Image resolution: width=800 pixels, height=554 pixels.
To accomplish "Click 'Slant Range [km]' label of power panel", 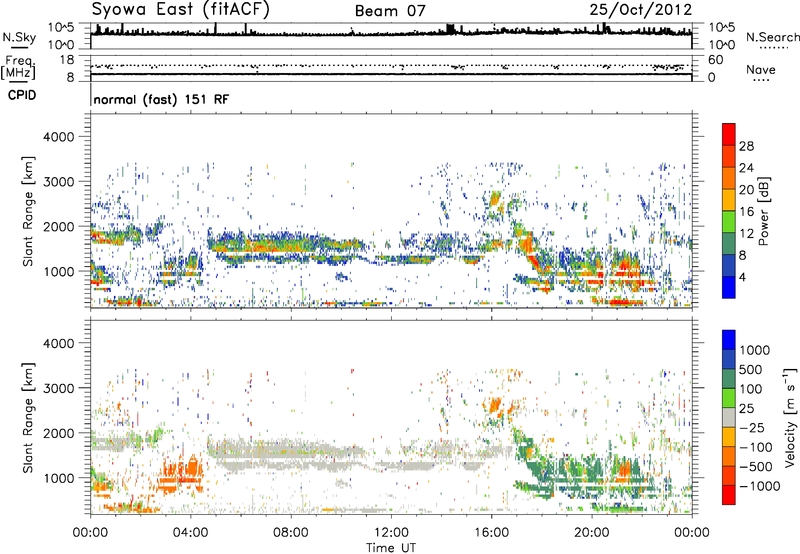I will point(28,211).
